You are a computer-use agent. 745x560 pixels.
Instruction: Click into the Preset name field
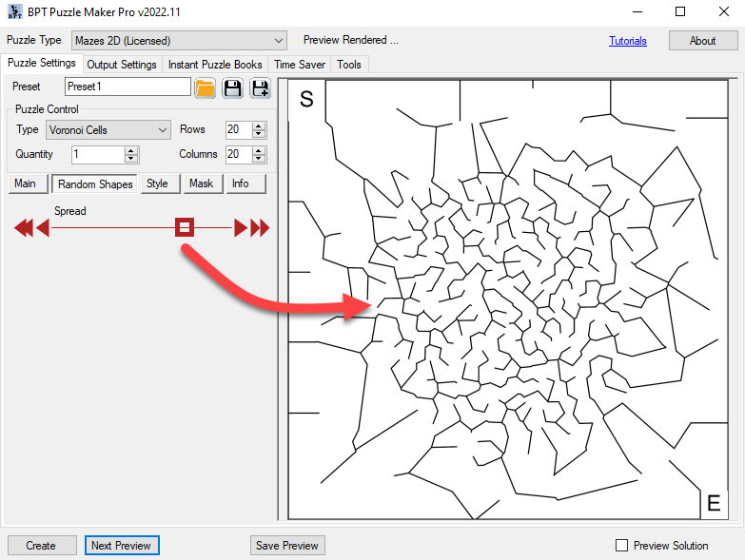127,87
